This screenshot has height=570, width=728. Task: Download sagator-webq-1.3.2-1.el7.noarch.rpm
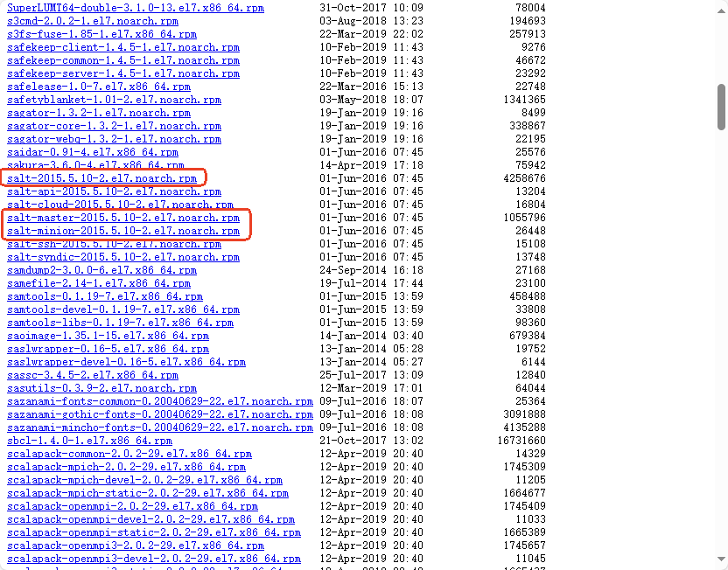[115, 139]
